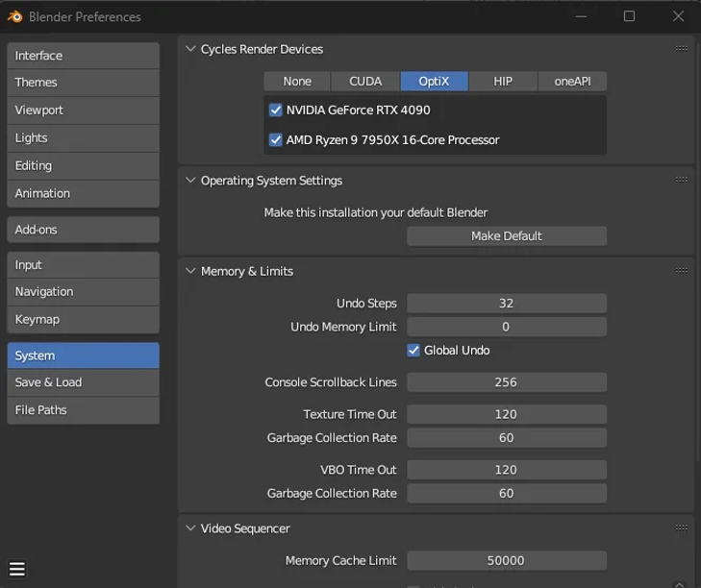Open the Add-ons preferences section
701x588 pixels.
tap(83, 230)
